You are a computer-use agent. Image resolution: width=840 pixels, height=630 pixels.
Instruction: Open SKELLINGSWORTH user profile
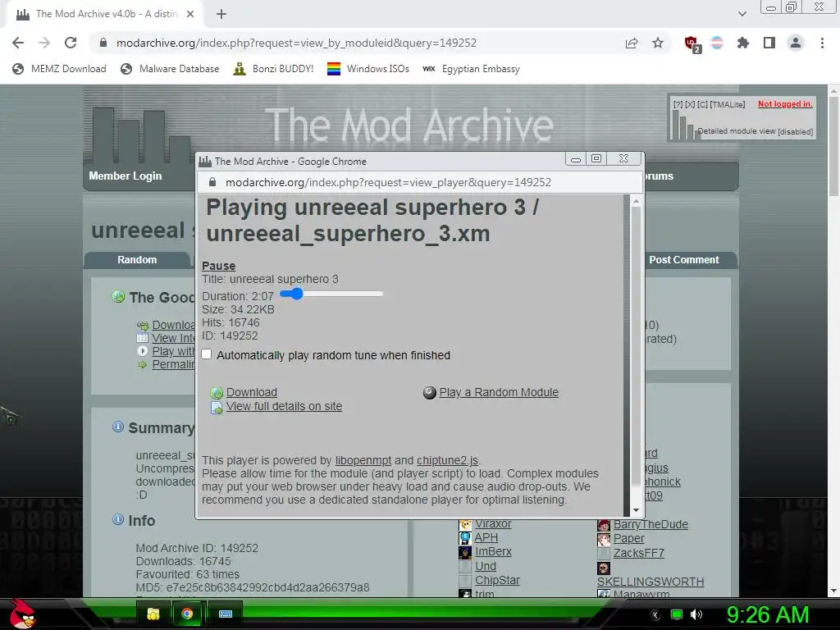point(651,582)
